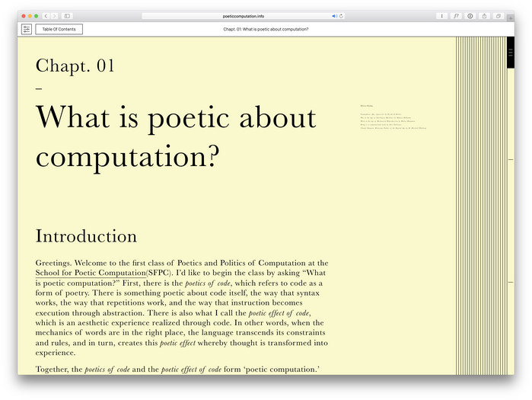The image size is (532, 400).
Task: Click the poeticcomputation.info address bar
Action: (x=244, y=16)
